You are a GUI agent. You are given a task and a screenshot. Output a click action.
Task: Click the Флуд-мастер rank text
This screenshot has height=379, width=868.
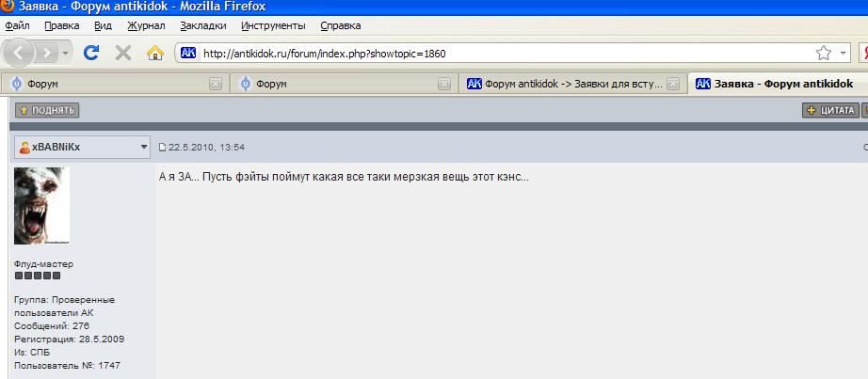(x=43, y=264)
